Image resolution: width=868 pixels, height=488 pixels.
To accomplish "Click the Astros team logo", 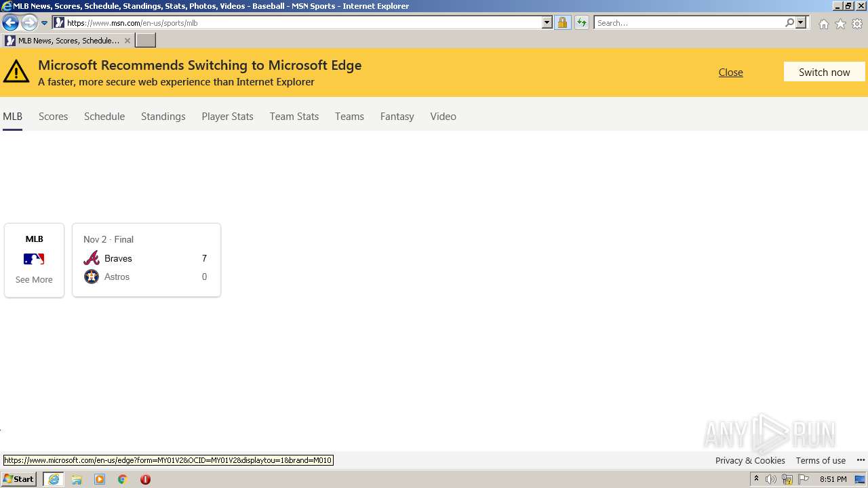I will pos(92,277).
